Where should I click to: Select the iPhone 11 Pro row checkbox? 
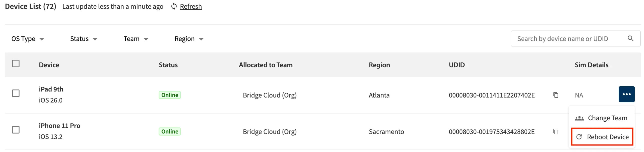click(16, 130)
